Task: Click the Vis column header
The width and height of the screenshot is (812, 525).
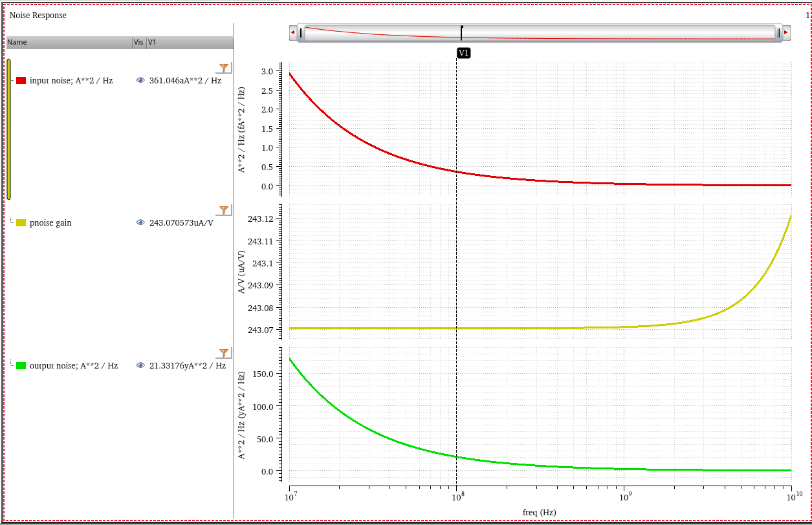Action: (138, 43)
